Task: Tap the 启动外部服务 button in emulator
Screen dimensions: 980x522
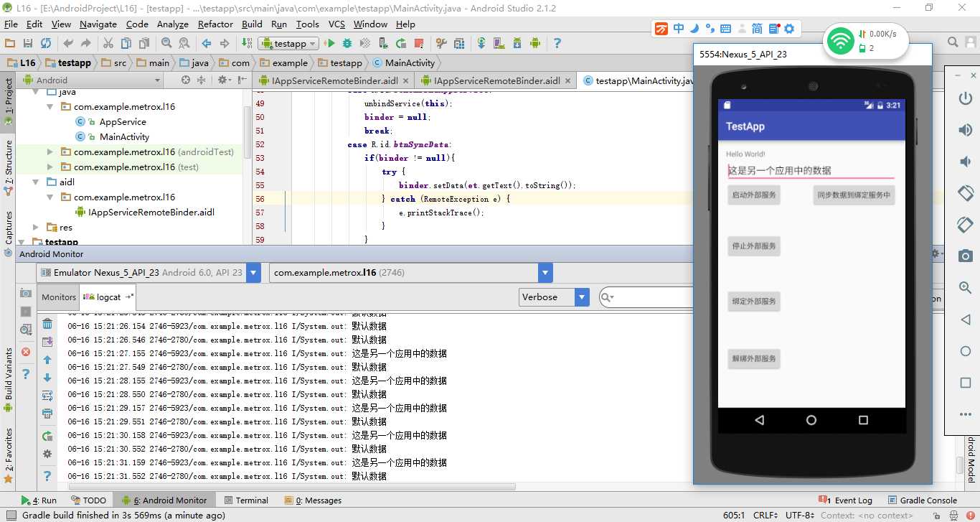Action: click(754, 195)
